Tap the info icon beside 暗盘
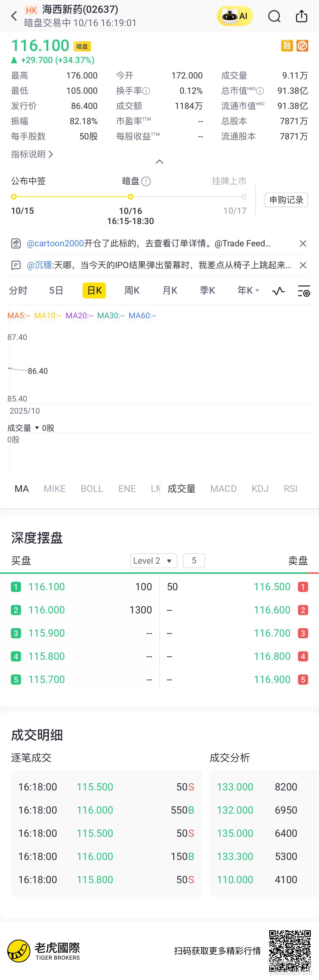319x980 pixels. [146, 181]
